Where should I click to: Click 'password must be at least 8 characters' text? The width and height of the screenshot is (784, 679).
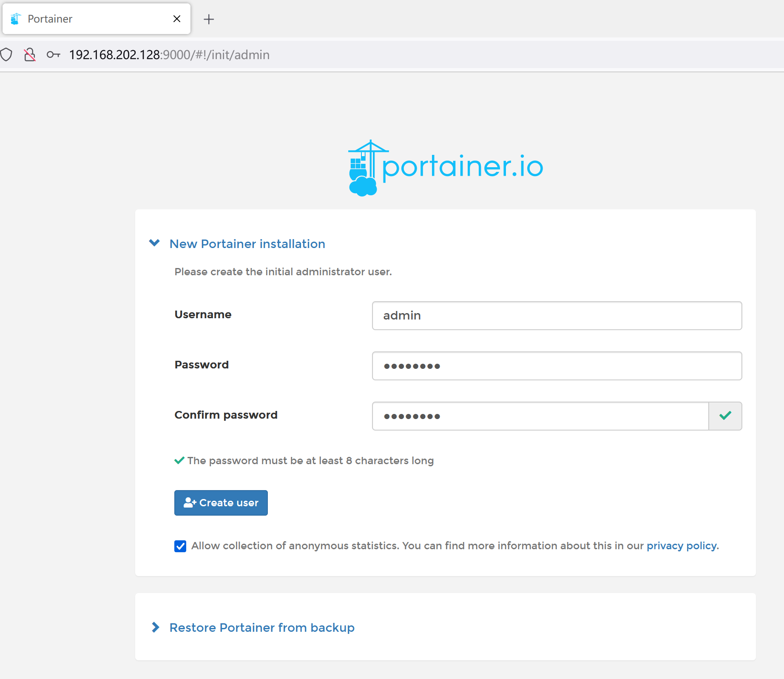pos(310,461)
